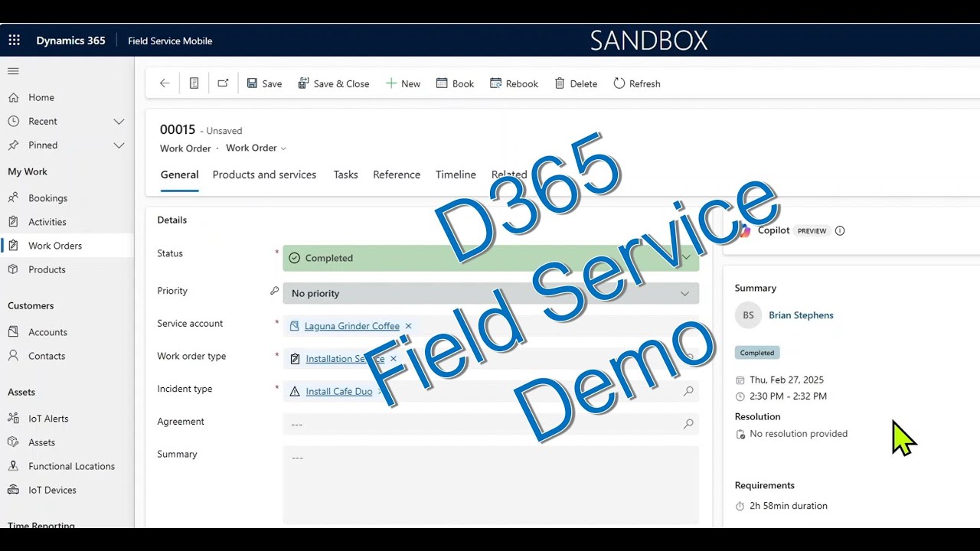Click the Thu, Feb 27, 2025 date
980x551 pixels.
click(787, 380)
